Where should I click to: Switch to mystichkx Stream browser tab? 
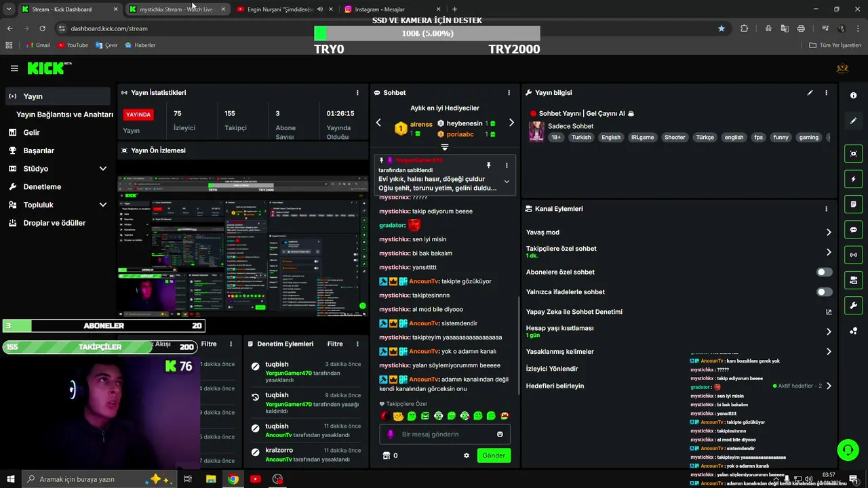click(x=178, y=9)
